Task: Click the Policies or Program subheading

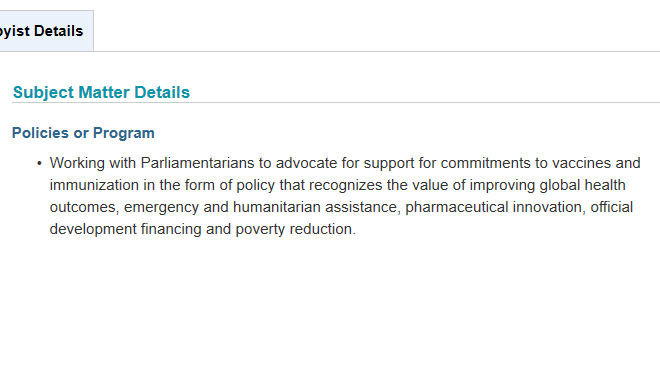Action: pyautogui.click(x=83, y=133)
